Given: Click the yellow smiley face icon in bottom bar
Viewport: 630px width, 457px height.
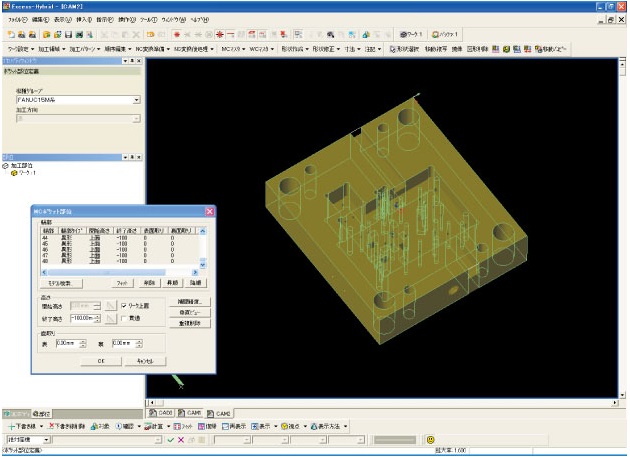Looking at the screenshot, I should point(431,439).
